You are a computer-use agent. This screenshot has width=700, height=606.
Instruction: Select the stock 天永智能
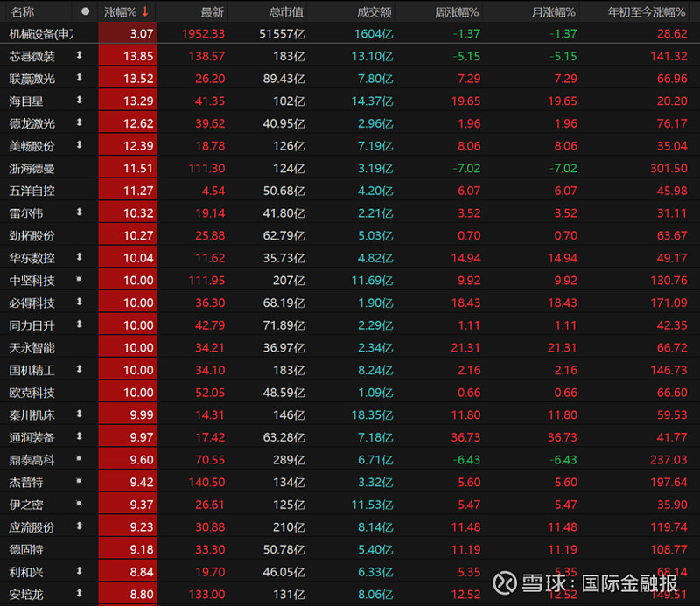(x=32, y=348)
